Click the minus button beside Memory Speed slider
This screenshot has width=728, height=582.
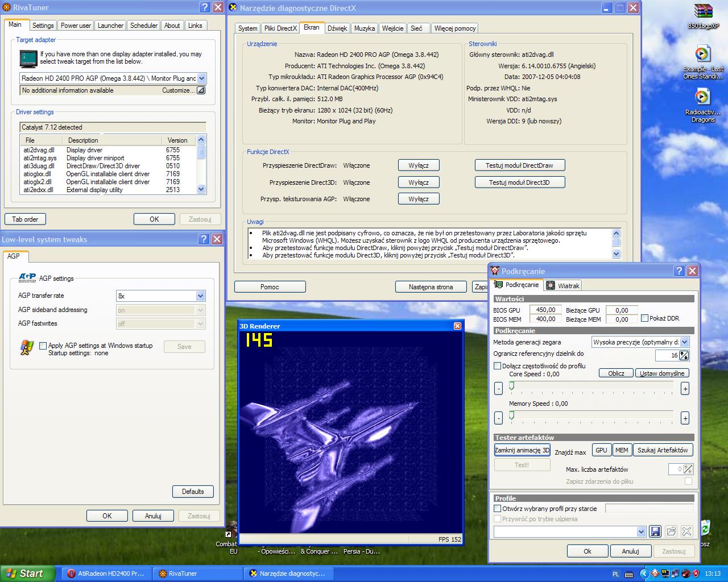click(498, 418)
